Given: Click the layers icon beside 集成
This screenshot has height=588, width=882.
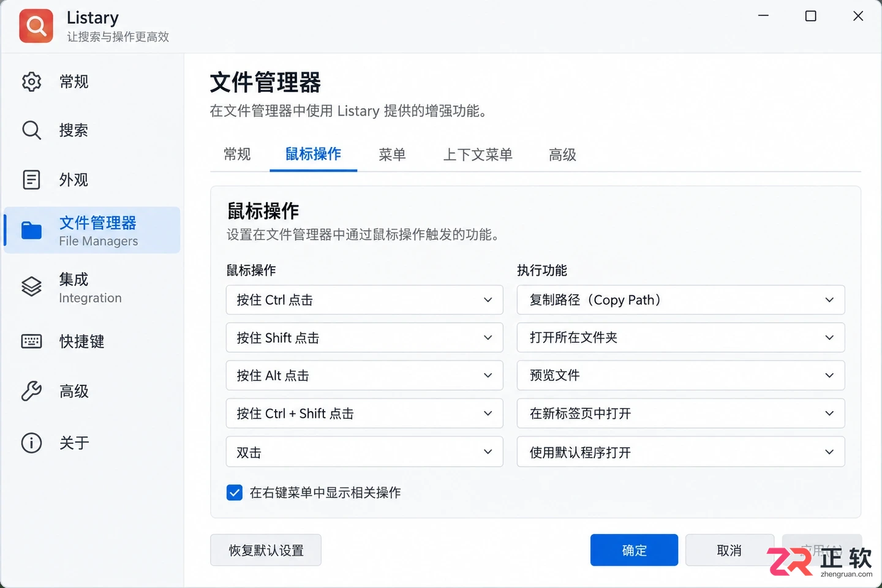Looking at the screenshot, I should 32,287.
